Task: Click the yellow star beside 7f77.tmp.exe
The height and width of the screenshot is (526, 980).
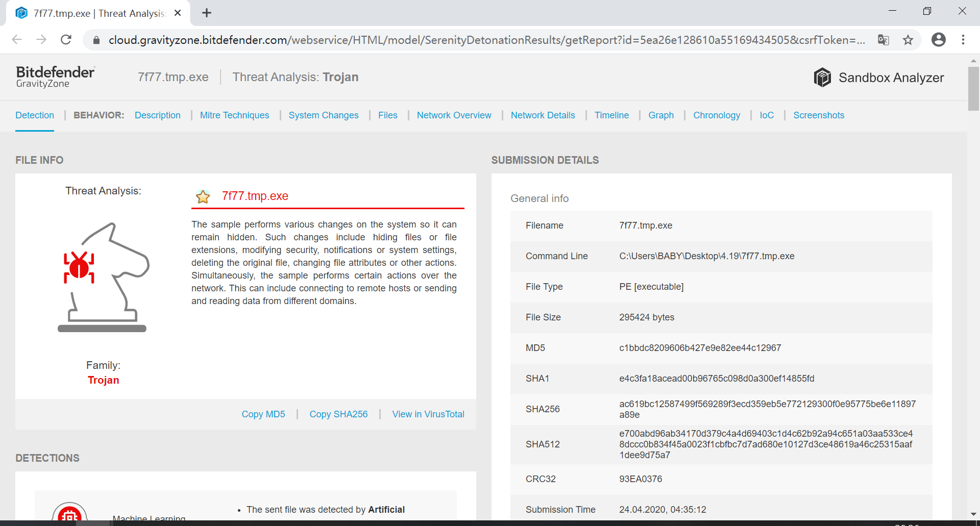Action: [x=203, y=196]
